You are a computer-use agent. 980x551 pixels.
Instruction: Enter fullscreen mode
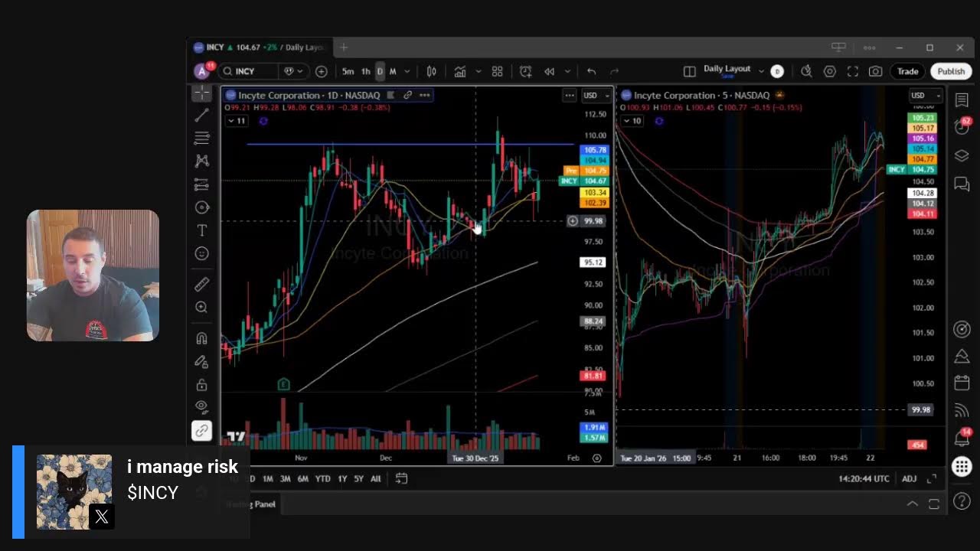pos(852,71)
